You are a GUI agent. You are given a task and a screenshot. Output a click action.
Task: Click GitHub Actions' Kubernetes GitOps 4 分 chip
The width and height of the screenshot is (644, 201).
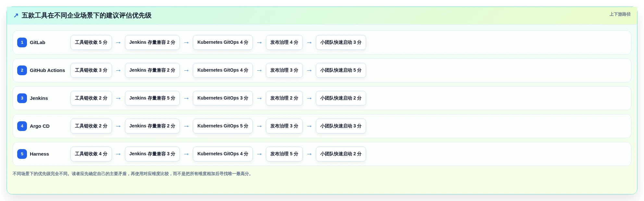pos(223,70)
